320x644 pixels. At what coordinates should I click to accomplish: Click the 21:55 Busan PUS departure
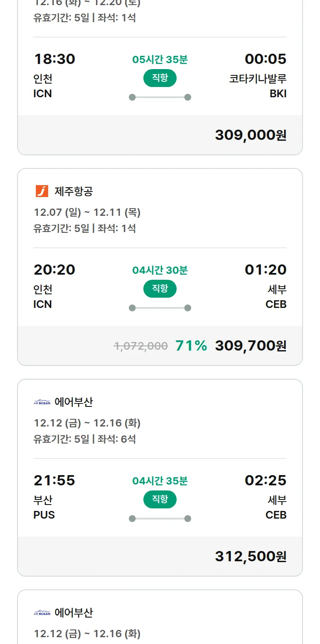pyautogui.click(x=54, y=481)
